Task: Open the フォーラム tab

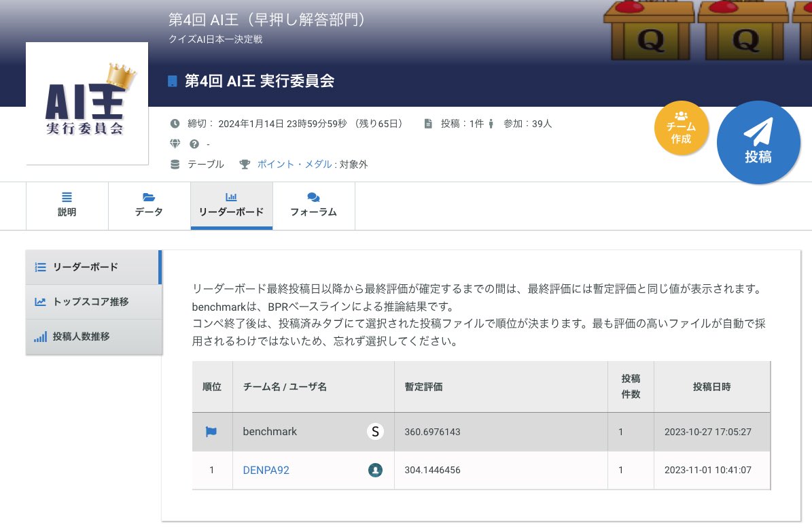Action: [313, 205]
